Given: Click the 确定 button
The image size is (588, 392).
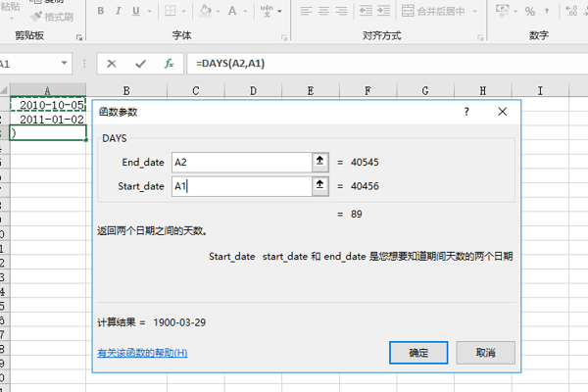Looking at the screenshot, I should 418,352.
